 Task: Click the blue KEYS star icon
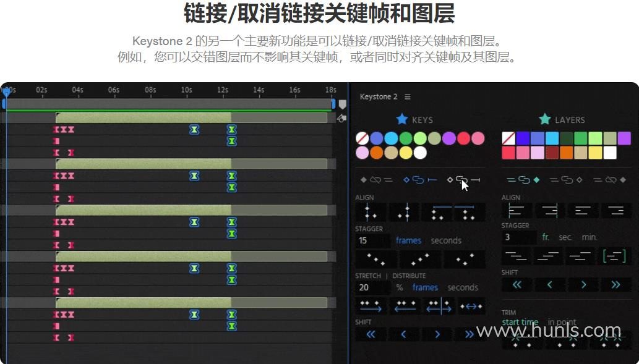pyautogui.click(x=402, y=119)
